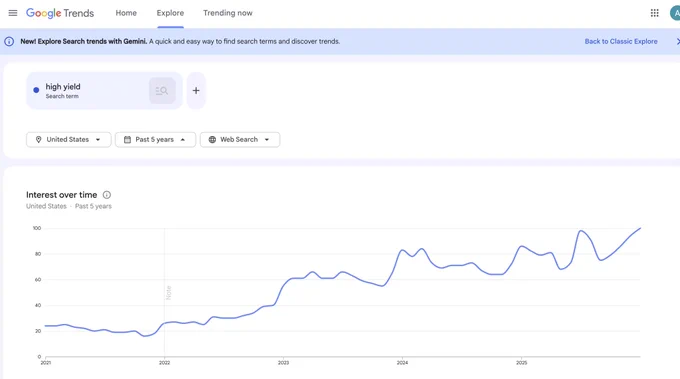Expand the Web Search type dropdown
680x379 pixels.
coord(240,140)
